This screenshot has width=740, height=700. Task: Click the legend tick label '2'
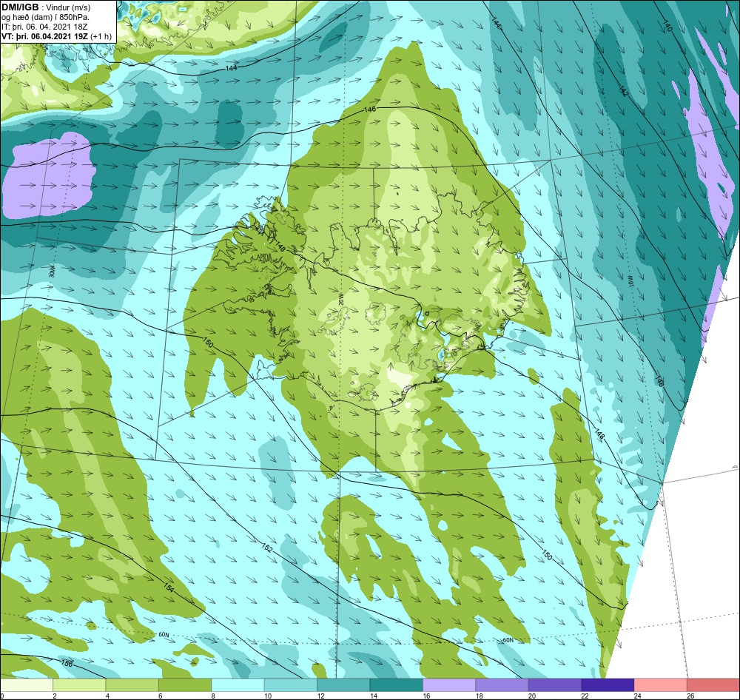click(55, 696)
